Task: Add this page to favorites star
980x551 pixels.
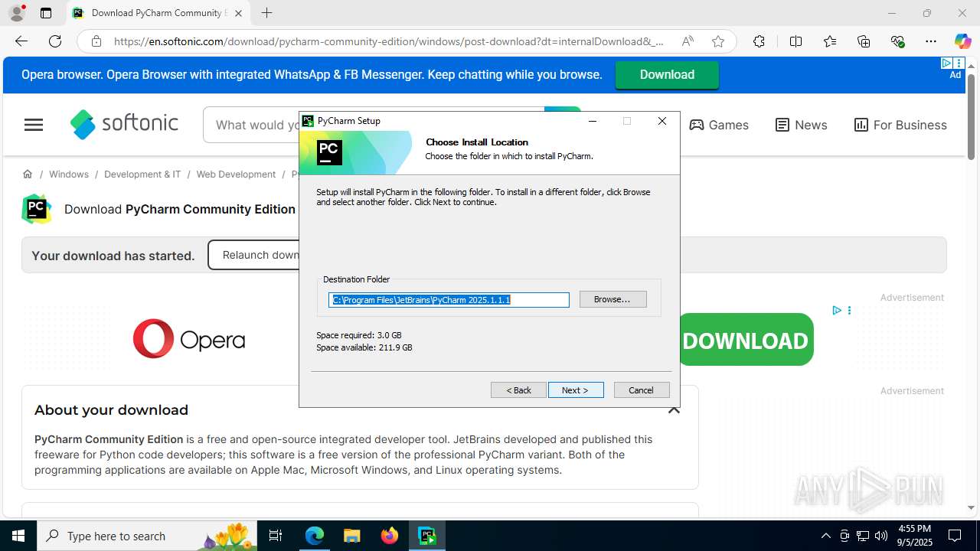Action: (718, 41)
